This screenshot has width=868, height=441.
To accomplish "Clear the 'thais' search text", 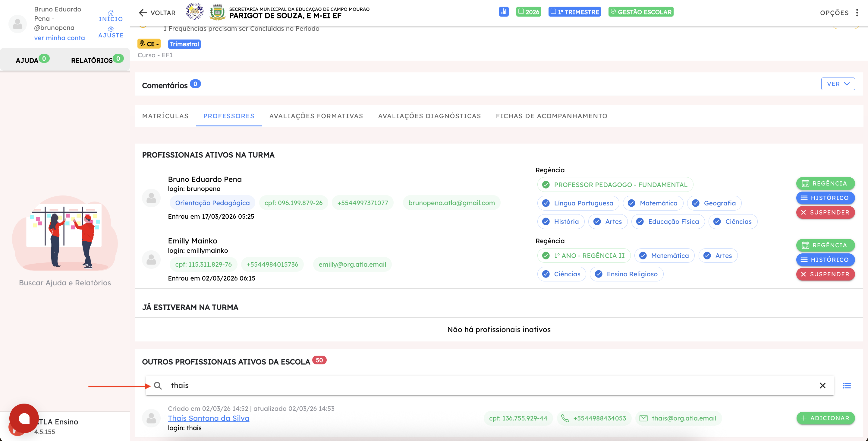I will [x=822, y=385].
